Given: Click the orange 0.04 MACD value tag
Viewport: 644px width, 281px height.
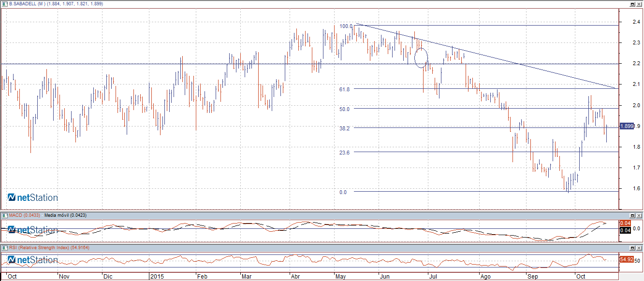Looking at the screenshot, I should (x=625, y=223).
